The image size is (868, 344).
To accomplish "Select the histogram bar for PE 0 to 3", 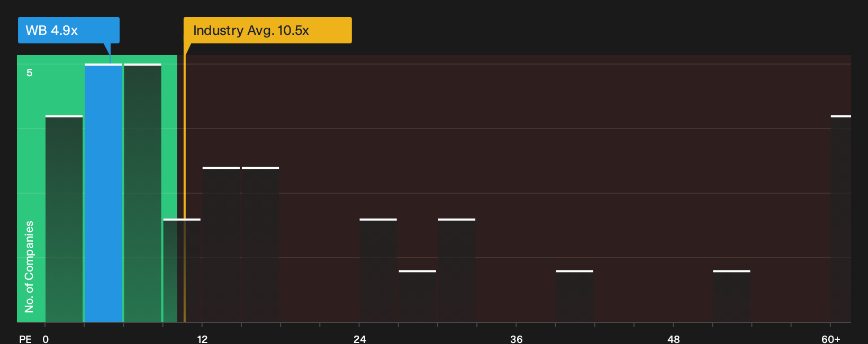I will tap(64, 219).
